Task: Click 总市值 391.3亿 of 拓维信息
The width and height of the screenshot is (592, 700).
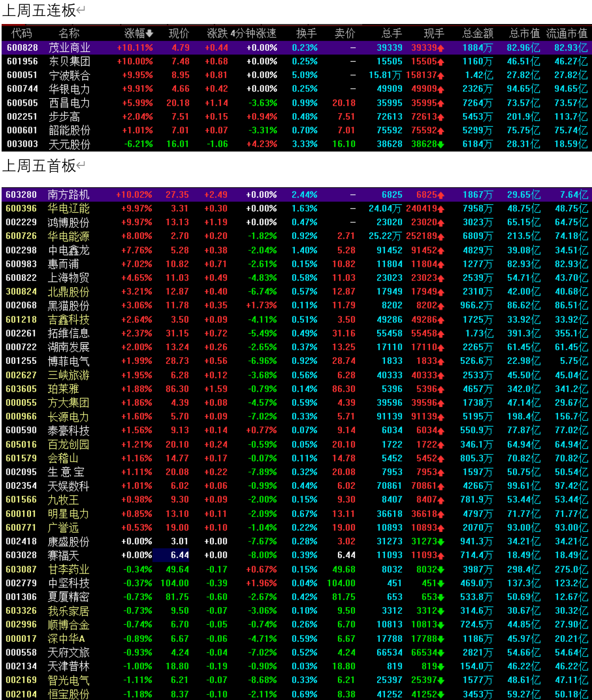Action: (524, 333)
